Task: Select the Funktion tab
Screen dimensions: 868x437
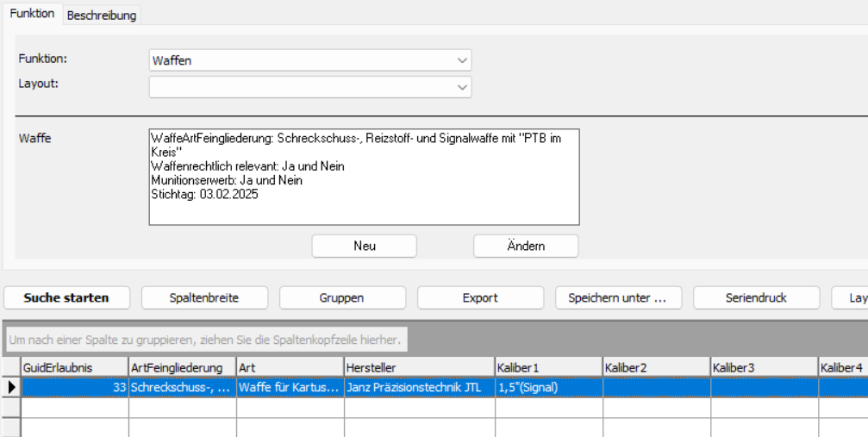Action: pos(32,15)
